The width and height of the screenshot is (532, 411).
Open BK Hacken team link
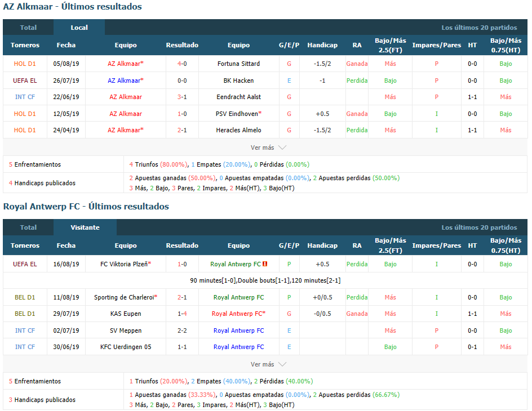(x=238, y=81)
